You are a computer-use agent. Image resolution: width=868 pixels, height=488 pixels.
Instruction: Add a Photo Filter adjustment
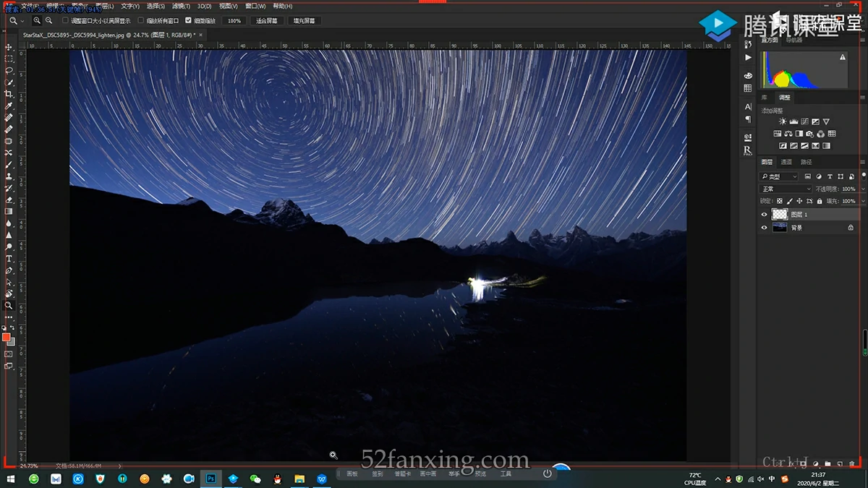810,134
